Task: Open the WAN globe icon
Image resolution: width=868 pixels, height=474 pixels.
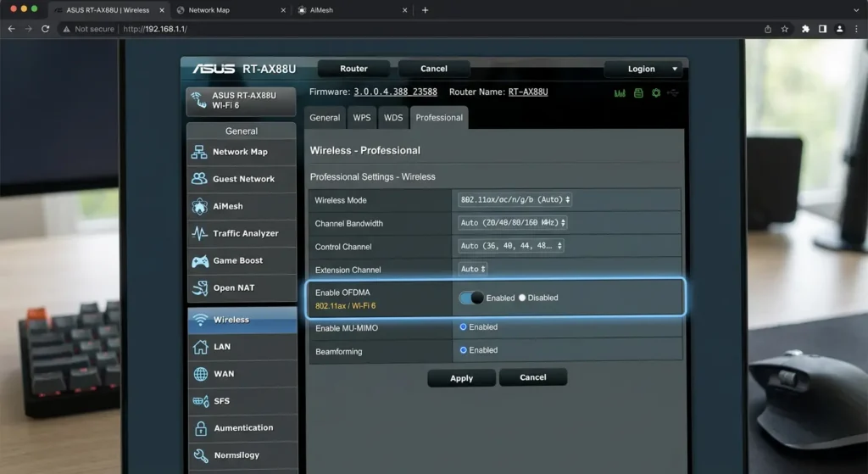Action: click(x=200, y=374)
